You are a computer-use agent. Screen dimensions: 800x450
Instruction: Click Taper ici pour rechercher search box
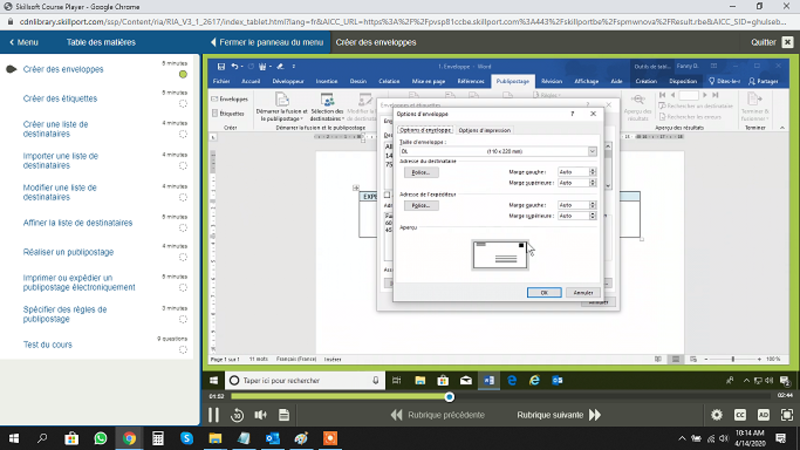(304, 381)
